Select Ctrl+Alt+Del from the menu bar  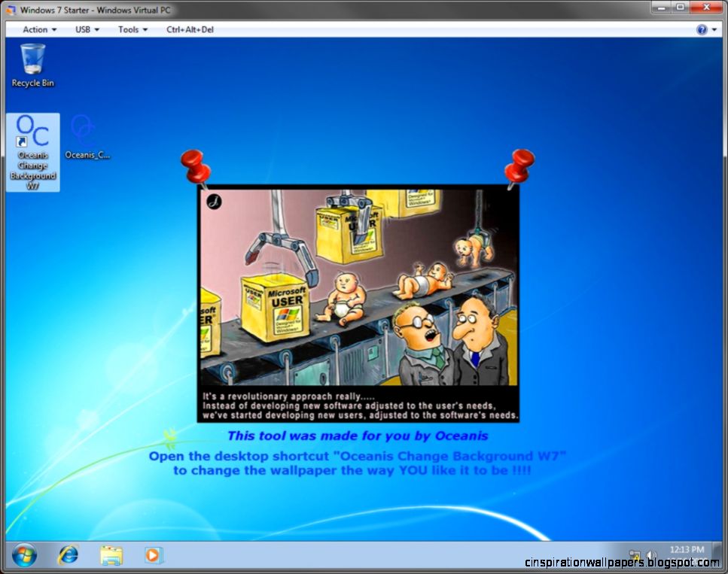tap(188, 29)
